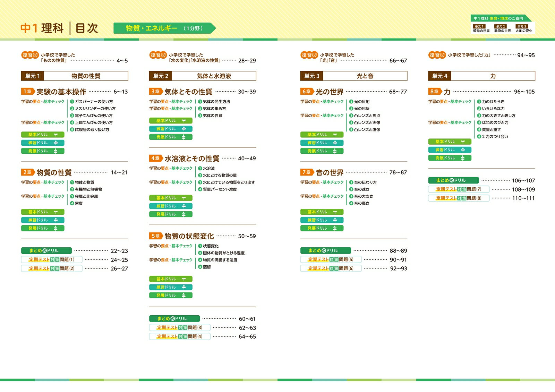This screenshot has width=555, height=392.
Task: Click the 単元3 光と音 header box
Action: (x=353, y=76)
